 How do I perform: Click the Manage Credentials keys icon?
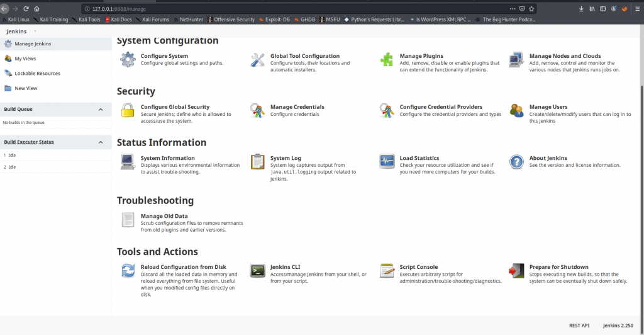click(x=257, y=111)
